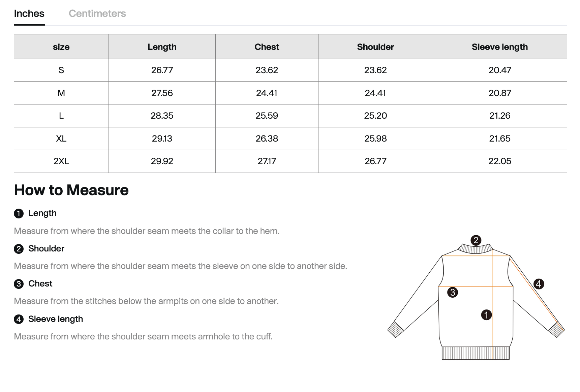The width and height of the screenshot is (580, 392).
Task: Select the 2XL size row label
Action: pos(61,161)
